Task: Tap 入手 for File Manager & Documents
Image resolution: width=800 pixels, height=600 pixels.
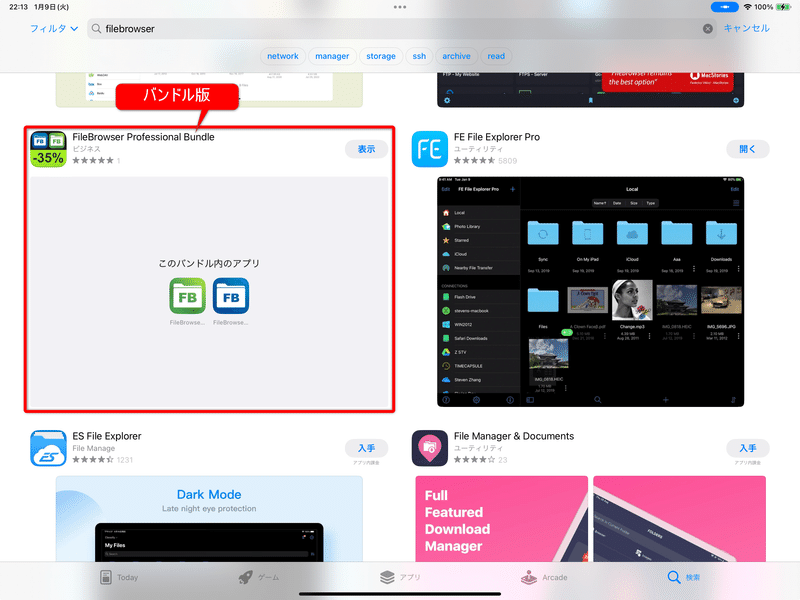Action: click(747, 448)
